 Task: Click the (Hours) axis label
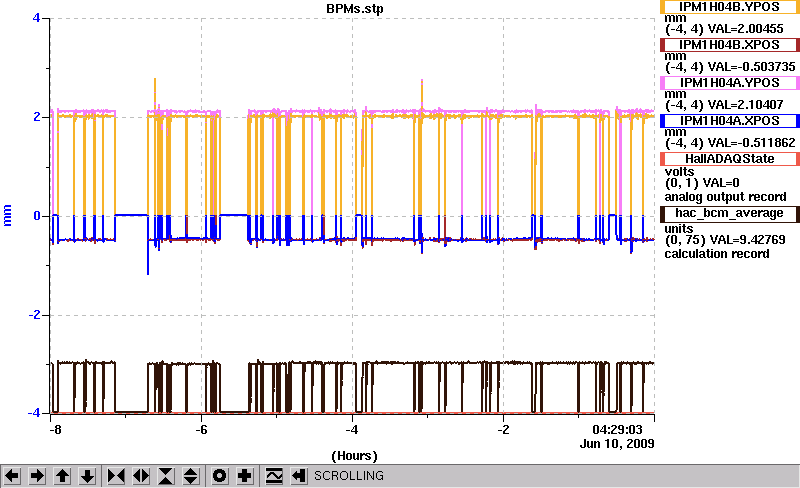(354, 456)
